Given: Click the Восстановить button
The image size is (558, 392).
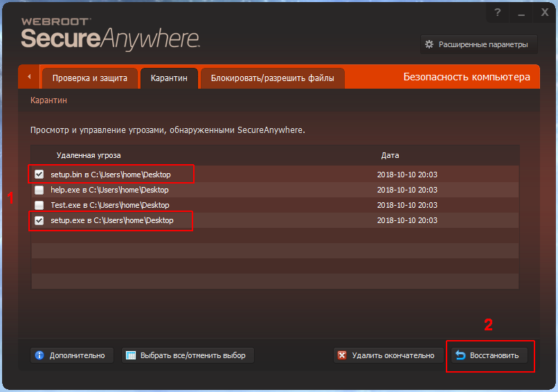Looking at the screenshot, I should pyautogui.click(x=489, y=355).
